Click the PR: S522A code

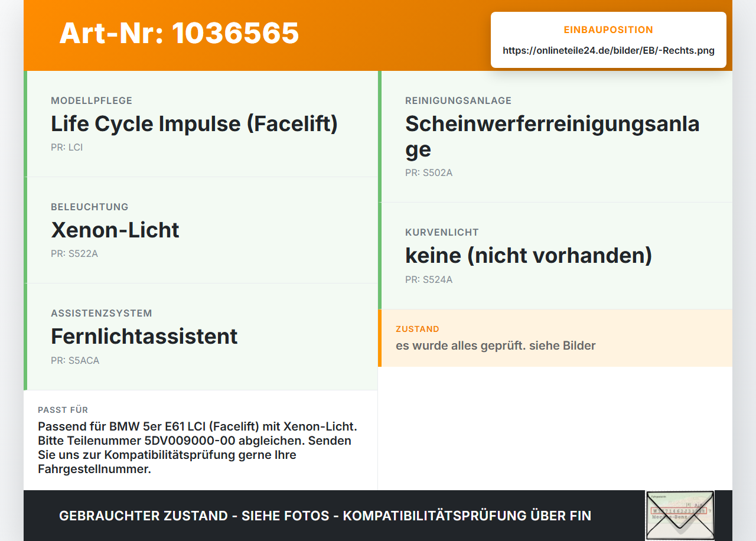point(74,253)
